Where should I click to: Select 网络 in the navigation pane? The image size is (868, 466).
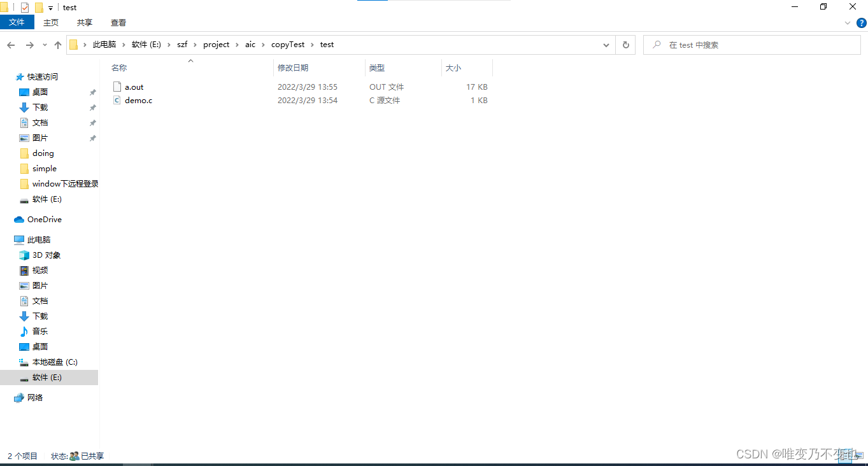(x=35, y=397)
